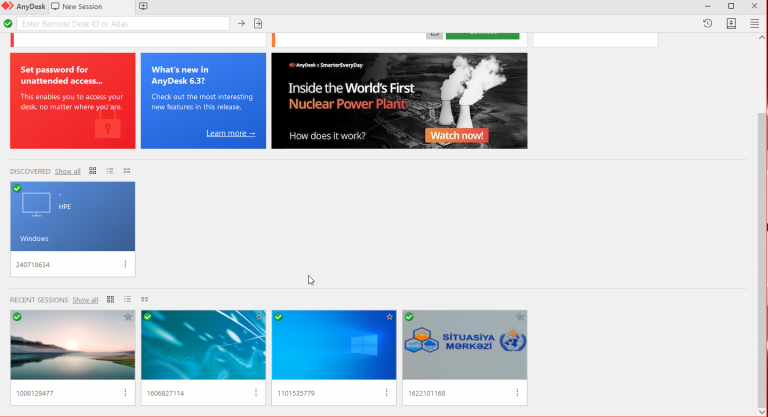Minimize the AnyDesk window
This screenshot has width=768, height=417.
pyautogui.click(x=707, y=6)
